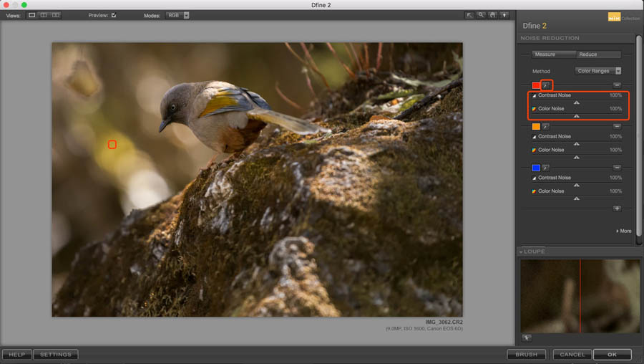Click the BRUSH button
The image size is (644, 364).
click(x=527, y=354)
